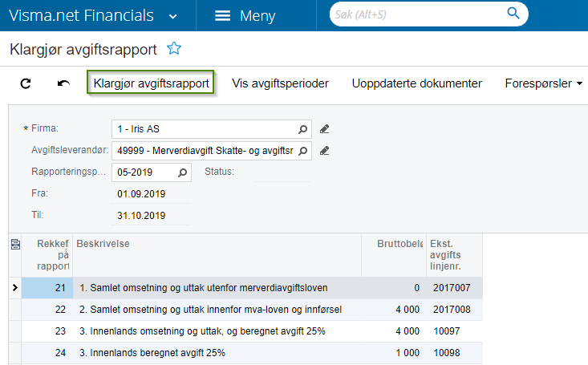Click the Firma field with 1 - Iris AS
This screenshot has height=365, width=588.
tap(212, 129)
